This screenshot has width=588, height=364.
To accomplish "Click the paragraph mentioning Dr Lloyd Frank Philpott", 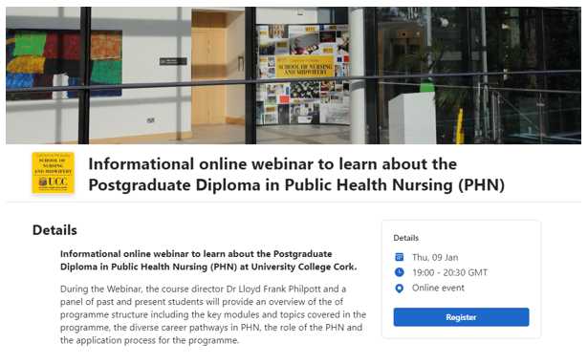I will click(x=213, y=314).
